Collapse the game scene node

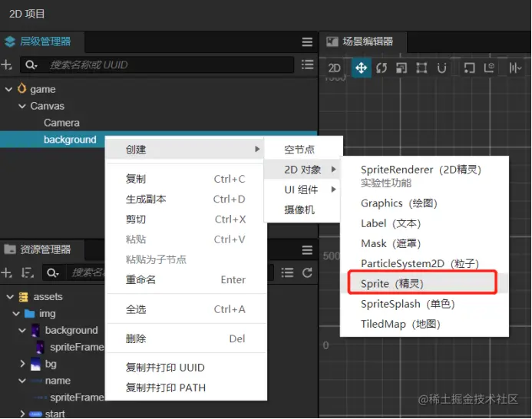click(x=8, y=89)
